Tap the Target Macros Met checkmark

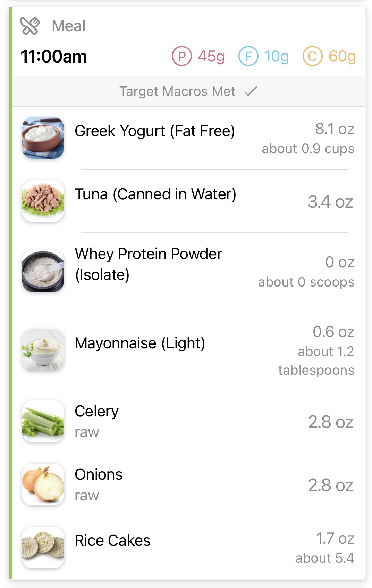[251, 91]
